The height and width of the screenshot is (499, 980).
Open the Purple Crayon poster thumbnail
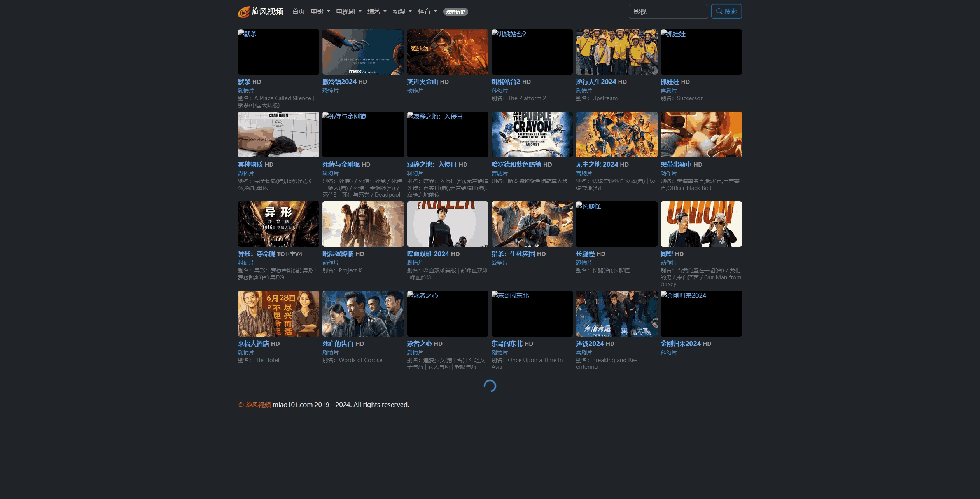tap(532, 134)
